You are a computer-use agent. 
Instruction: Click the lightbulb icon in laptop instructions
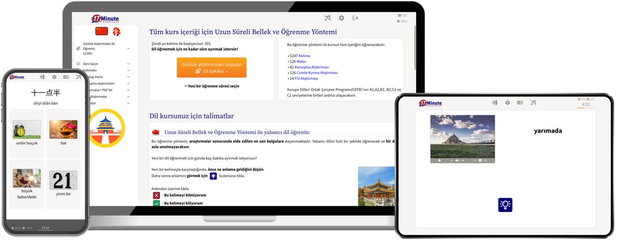tap(213, 176)
